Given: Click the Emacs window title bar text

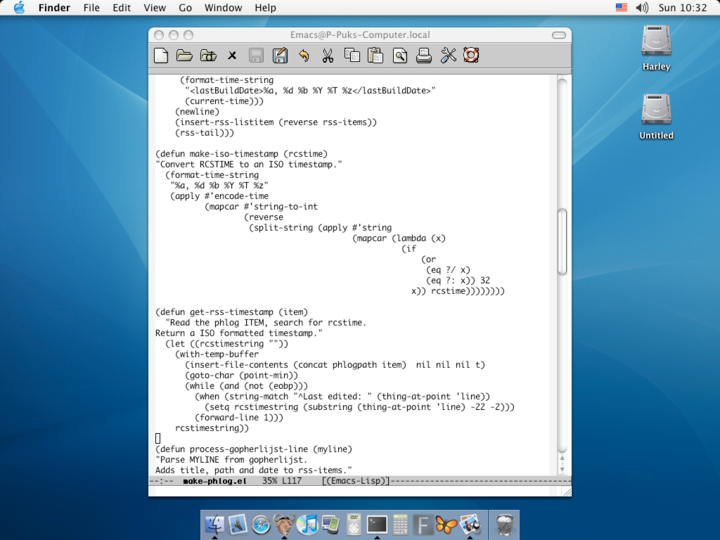Looking at the screenshot, I should [360, 35].
